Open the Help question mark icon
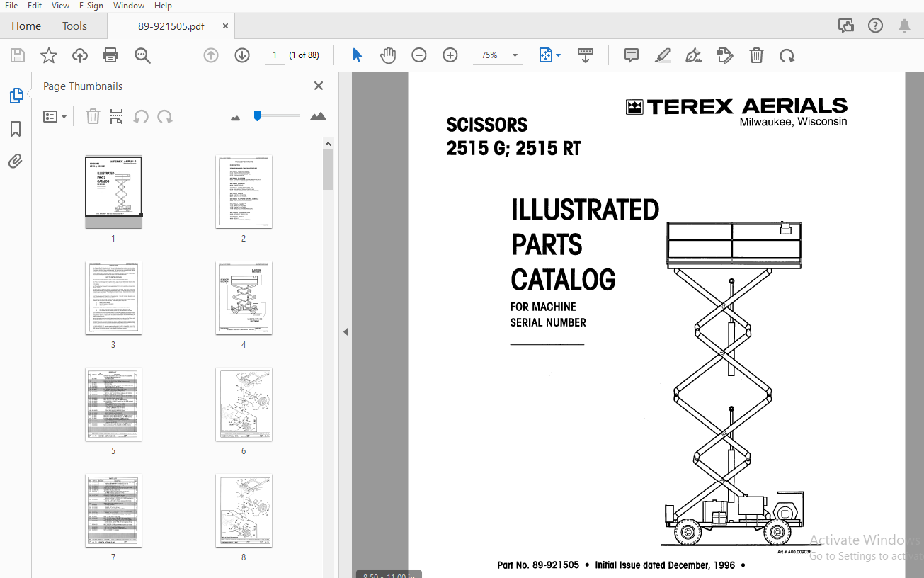The width and height of the screenshot is (924, 578). click(x=876, y=25)
